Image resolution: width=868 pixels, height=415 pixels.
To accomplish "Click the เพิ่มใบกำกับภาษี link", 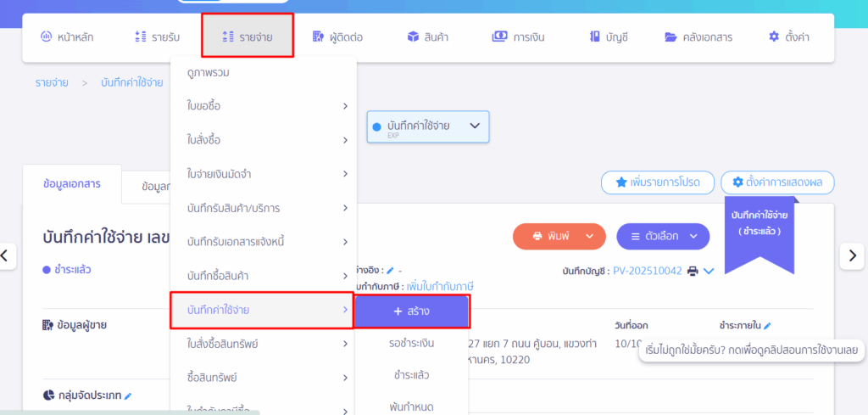I will pos(439,285).
